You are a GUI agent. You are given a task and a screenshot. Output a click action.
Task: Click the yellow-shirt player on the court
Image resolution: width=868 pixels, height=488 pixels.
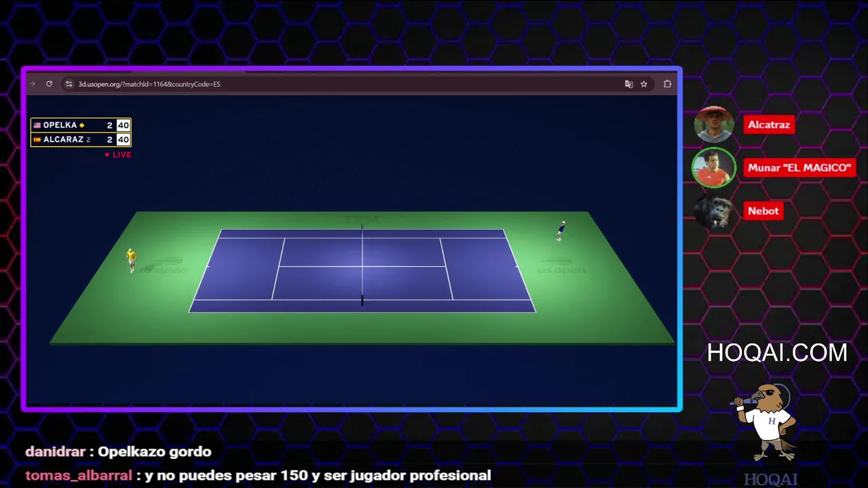point(132,260)
